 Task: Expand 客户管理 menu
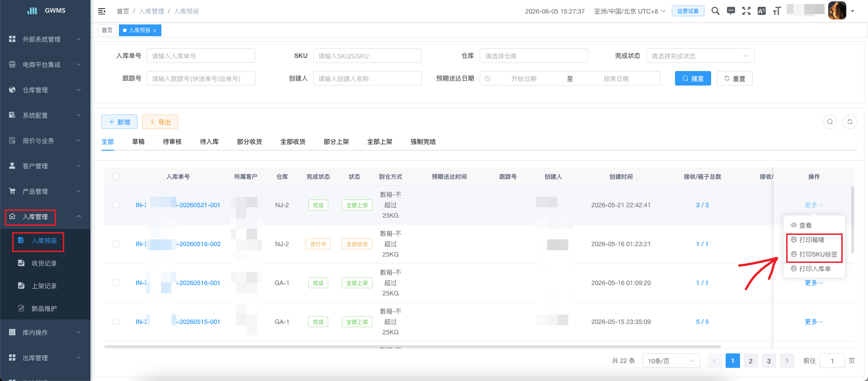tap(45, 166)
